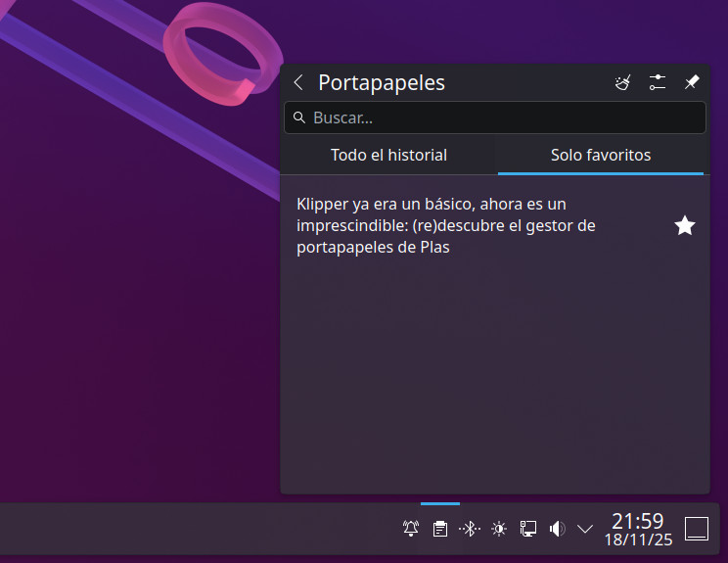The image size is (728, 563).
Task: Switch to the Todo el historial tab
Action: coord(388,155)
